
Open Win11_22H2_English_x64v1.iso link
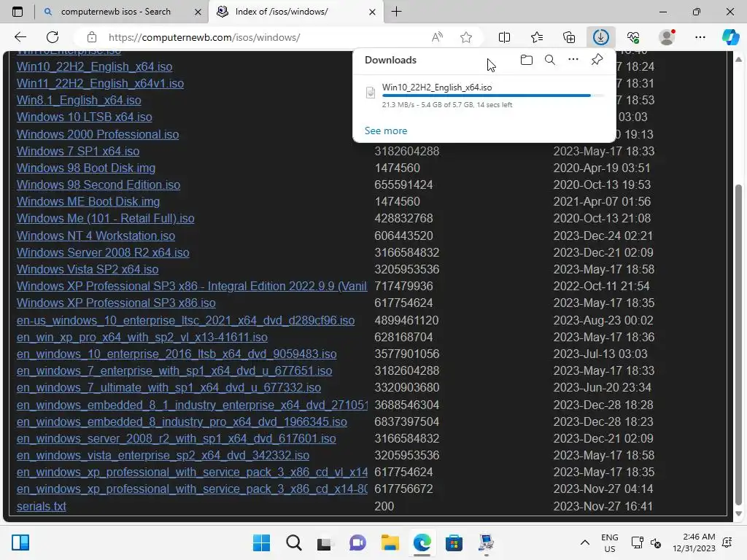point(100,83)
